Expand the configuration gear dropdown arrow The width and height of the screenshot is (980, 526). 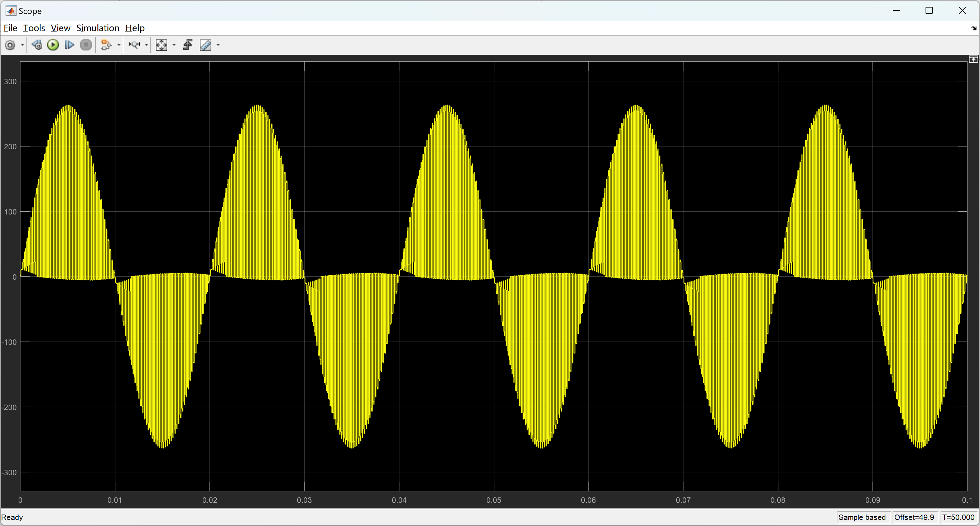coord(23,45)
